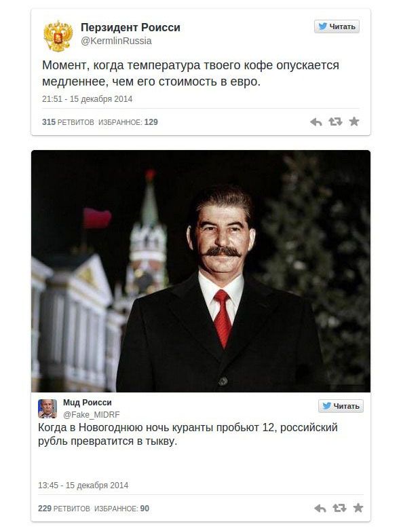The width and height of the screenshot is (420, 531).
Task: Open the double-headed eagle avatar
Action: point(58,36)
